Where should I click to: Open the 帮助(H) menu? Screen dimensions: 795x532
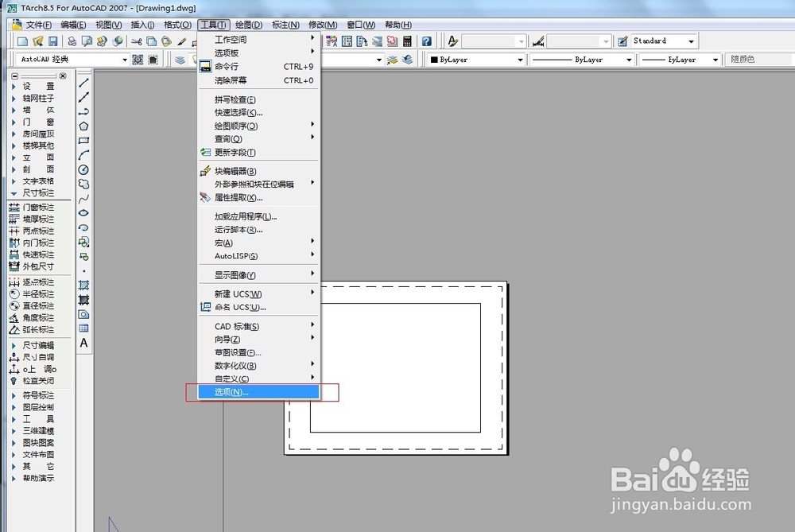[398, 25]
